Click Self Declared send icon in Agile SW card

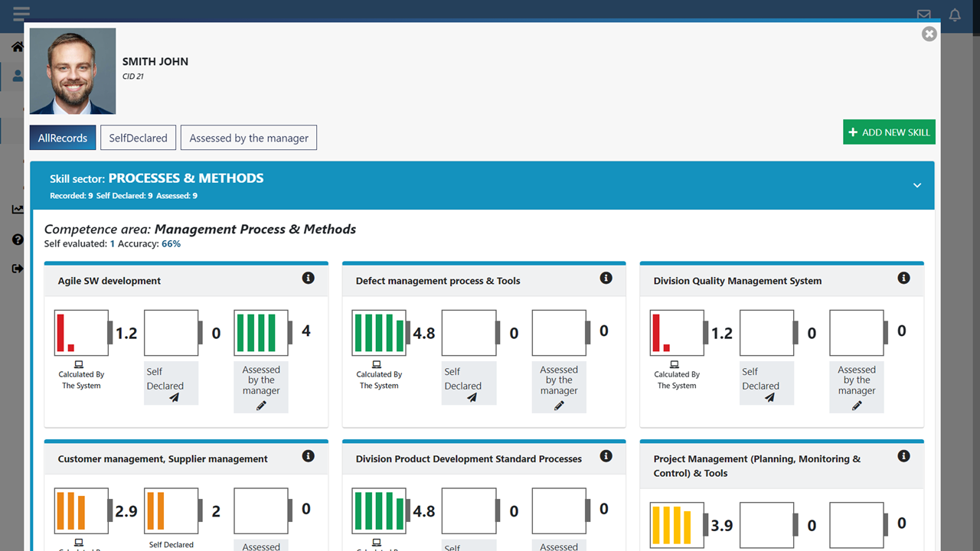[x=174, y=397]
